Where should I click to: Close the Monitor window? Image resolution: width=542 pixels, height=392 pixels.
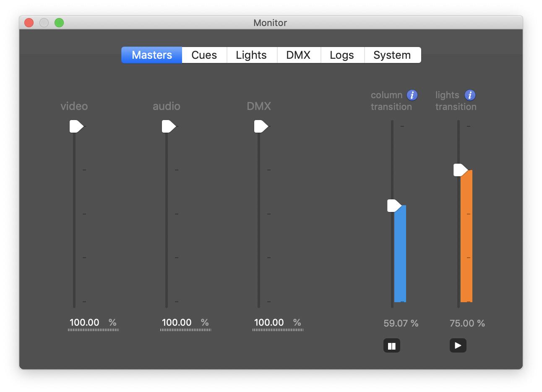[29, 23]
